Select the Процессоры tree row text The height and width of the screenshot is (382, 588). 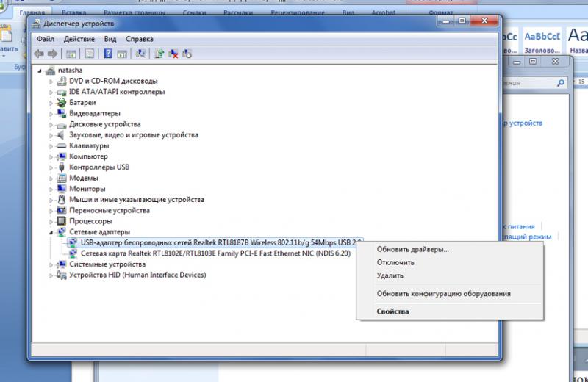tap(90, 221)
